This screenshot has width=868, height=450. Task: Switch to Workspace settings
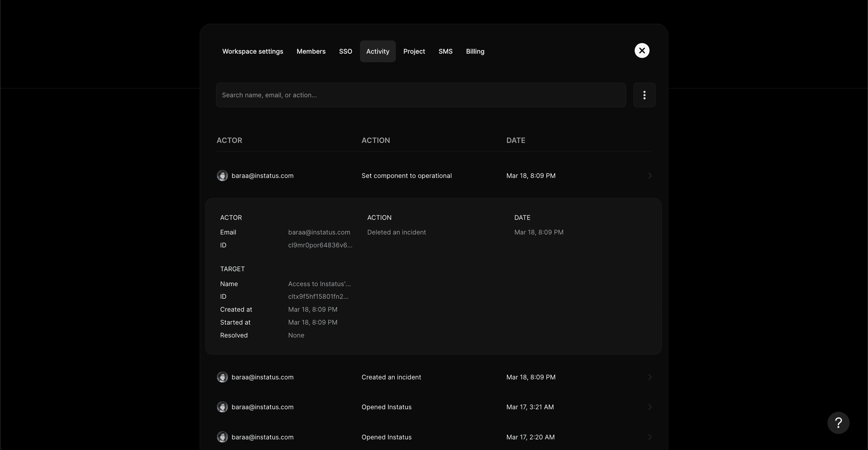point(252,51)
